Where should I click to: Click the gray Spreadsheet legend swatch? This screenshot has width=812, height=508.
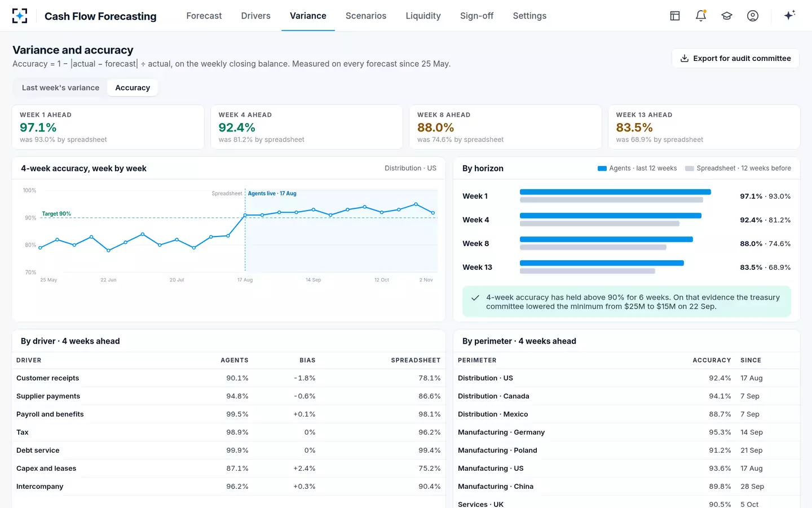point(690,168)
